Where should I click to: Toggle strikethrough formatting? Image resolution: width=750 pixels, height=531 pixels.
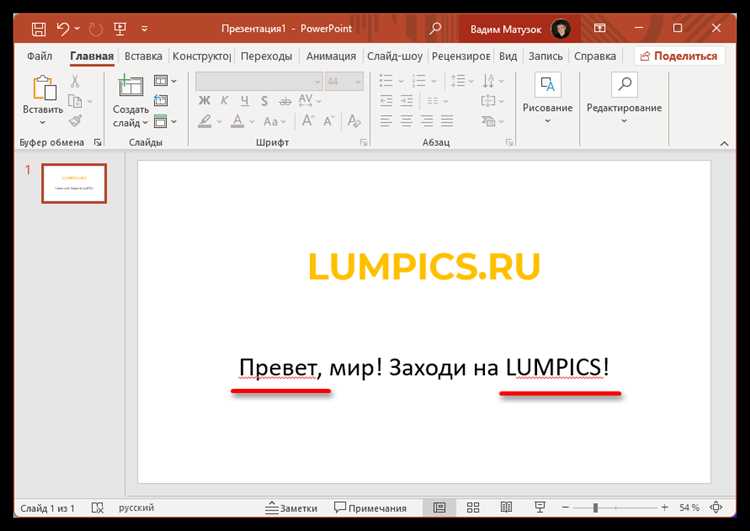(x=285, y=101)
